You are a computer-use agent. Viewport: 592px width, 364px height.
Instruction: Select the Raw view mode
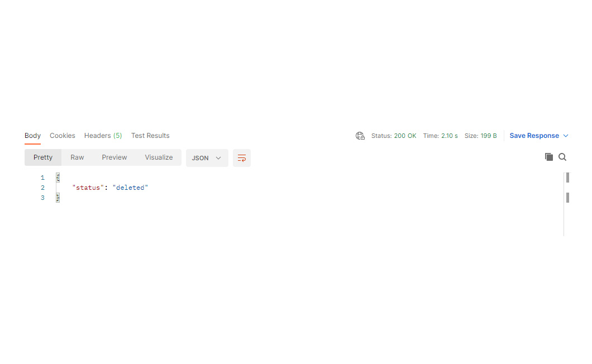click(x=77, y=157)
